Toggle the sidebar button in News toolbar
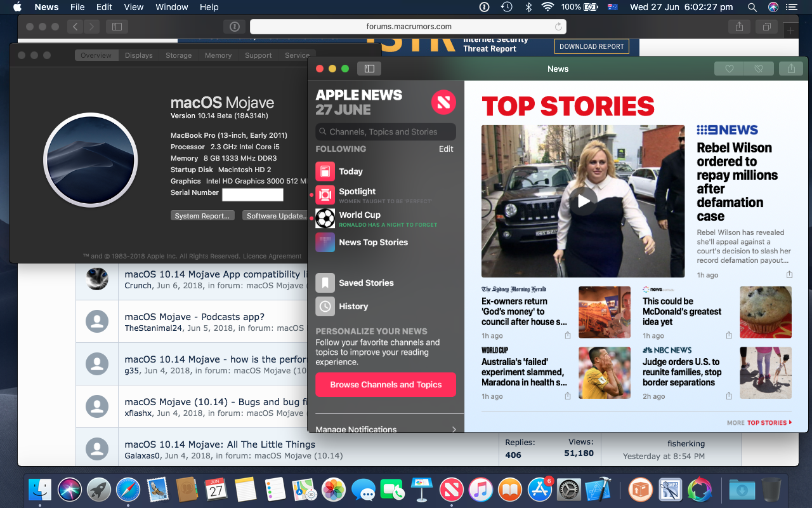 point(369,69)
